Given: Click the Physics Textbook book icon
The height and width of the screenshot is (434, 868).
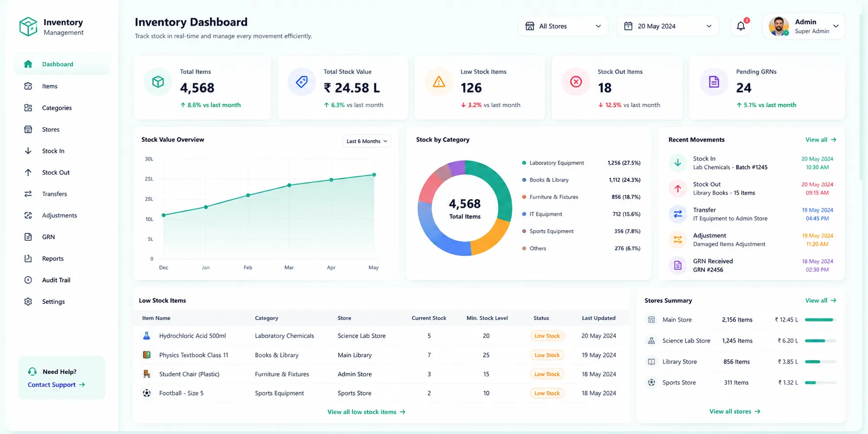Looking at the screenshot, I should [146, 355].
